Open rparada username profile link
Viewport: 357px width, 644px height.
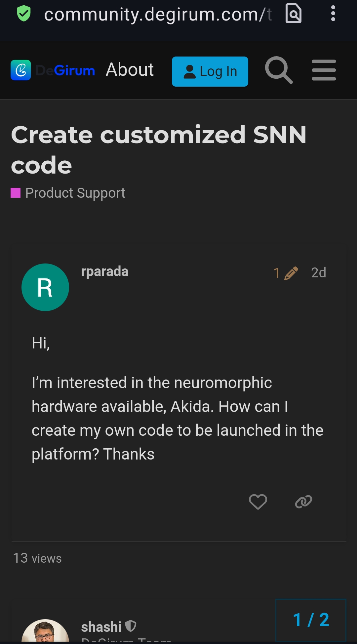pyautogui.click(x=104, y=272)
